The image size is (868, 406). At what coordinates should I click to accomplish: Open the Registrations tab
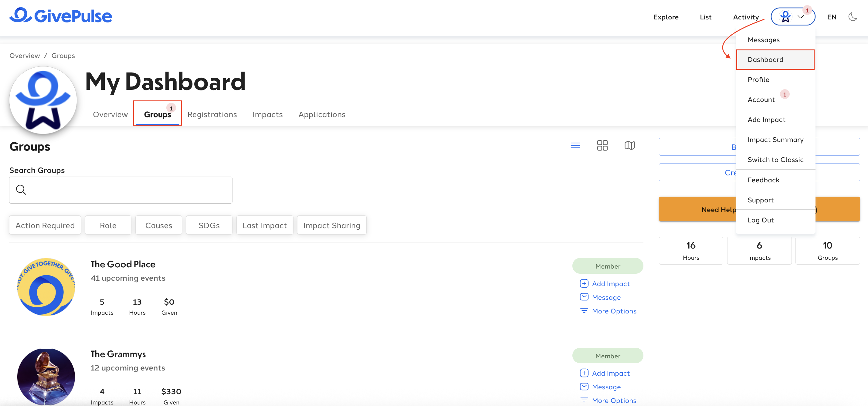click(212, 115)
